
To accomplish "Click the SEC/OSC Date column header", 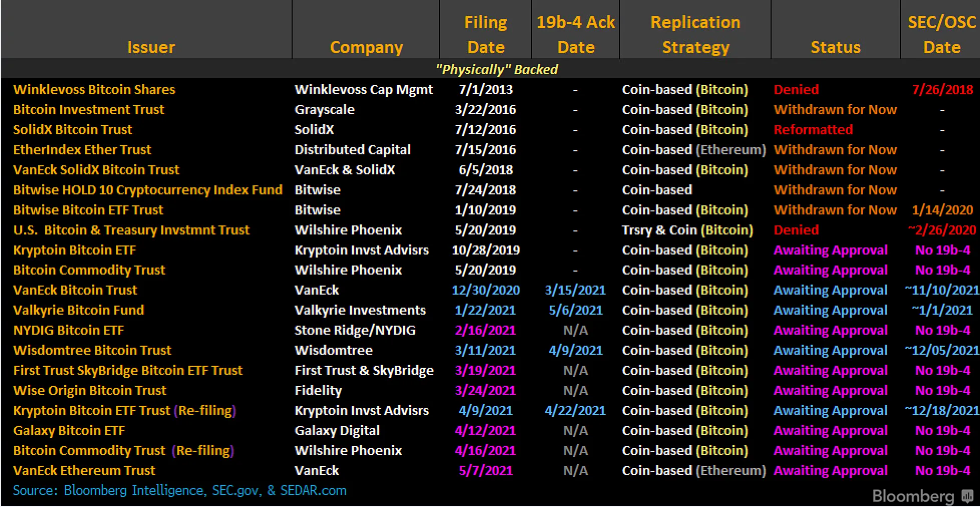I will [x=941, y=35].
